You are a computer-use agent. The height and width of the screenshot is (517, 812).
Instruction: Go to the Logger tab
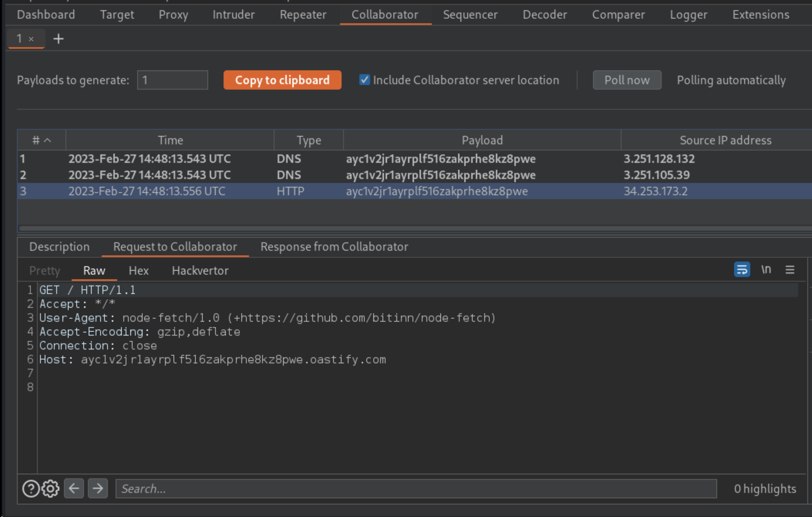688,14
